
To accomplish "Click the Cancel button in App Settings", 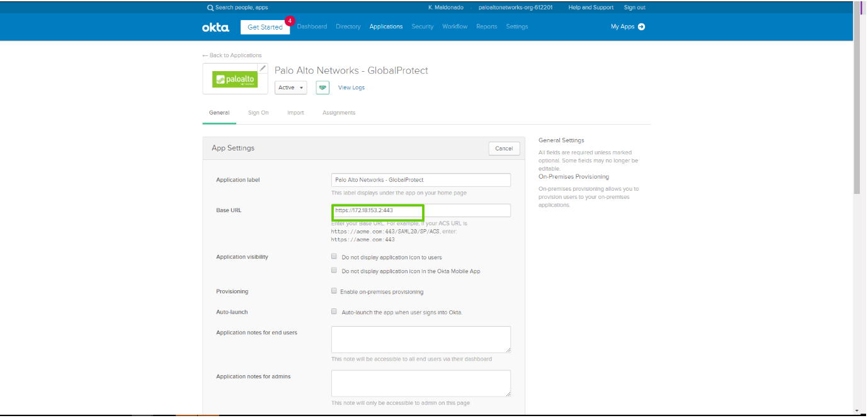I will (504, 149).
